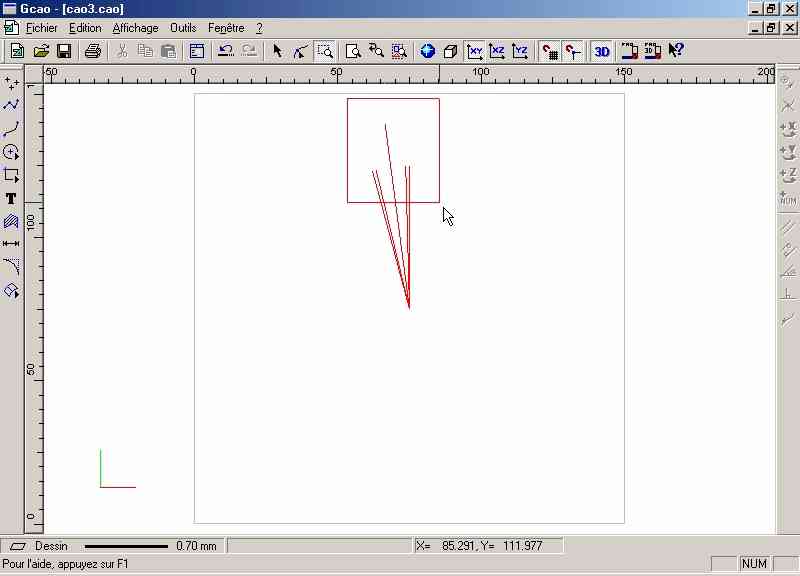Paste using the clipboard toolbar icon
The width and height of the screenshot is (800, 576).
pos(168,51)
